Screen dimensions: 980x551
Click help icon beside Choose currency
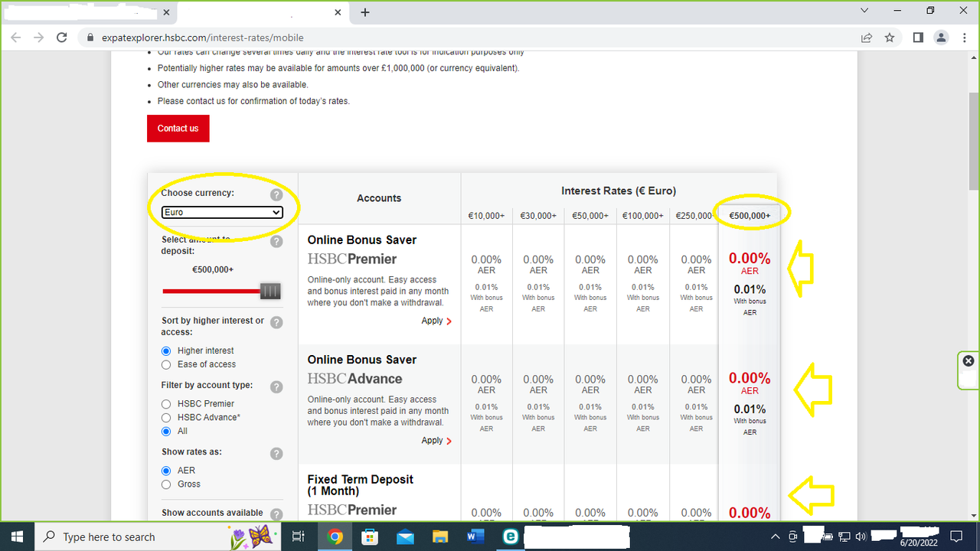pyautogui.click(x=276, y=195)
